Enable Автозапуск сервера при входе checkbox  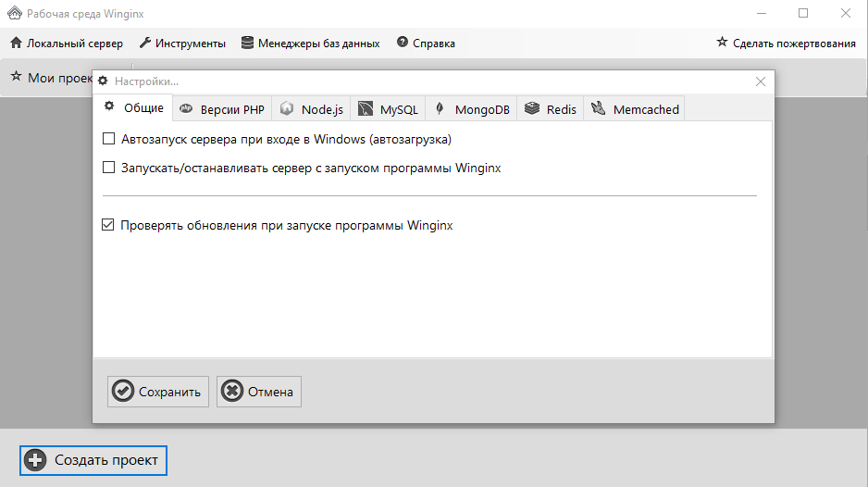(109, 139)
